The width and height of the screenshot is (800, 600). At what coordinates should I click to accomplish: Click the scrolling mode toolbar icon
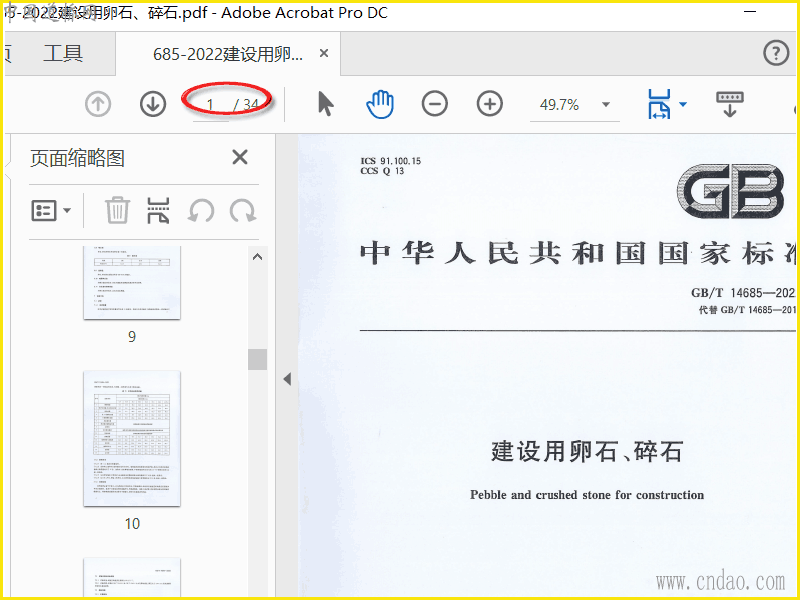(x=730, y=104)
